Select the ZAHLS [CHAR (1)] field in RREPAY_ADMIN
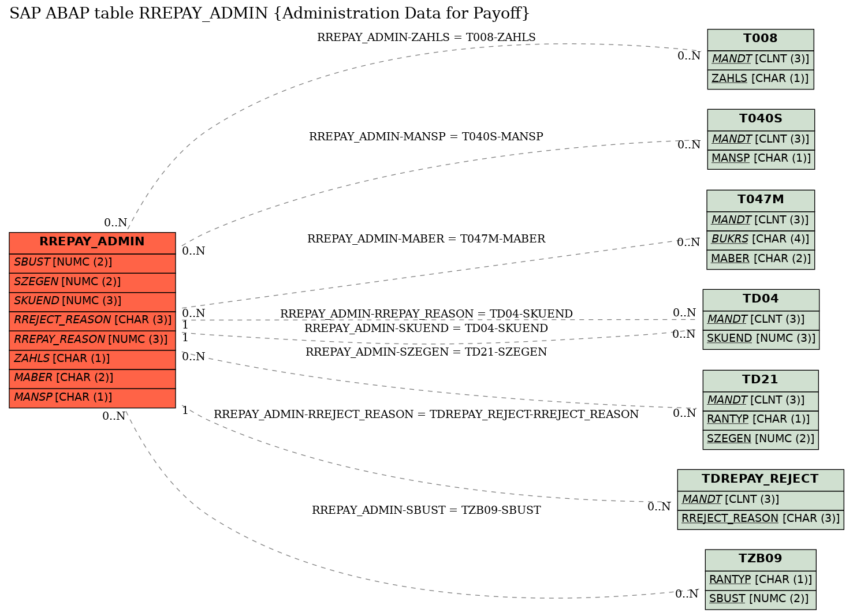 coord(92,359)
